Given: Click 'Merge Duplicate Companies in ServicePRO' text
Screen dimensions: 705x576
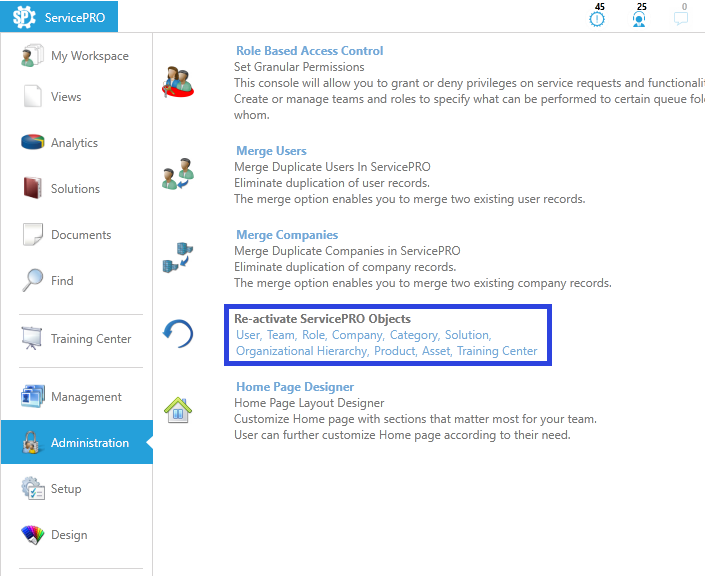Looking at the screenshot, I should point(347,251).
